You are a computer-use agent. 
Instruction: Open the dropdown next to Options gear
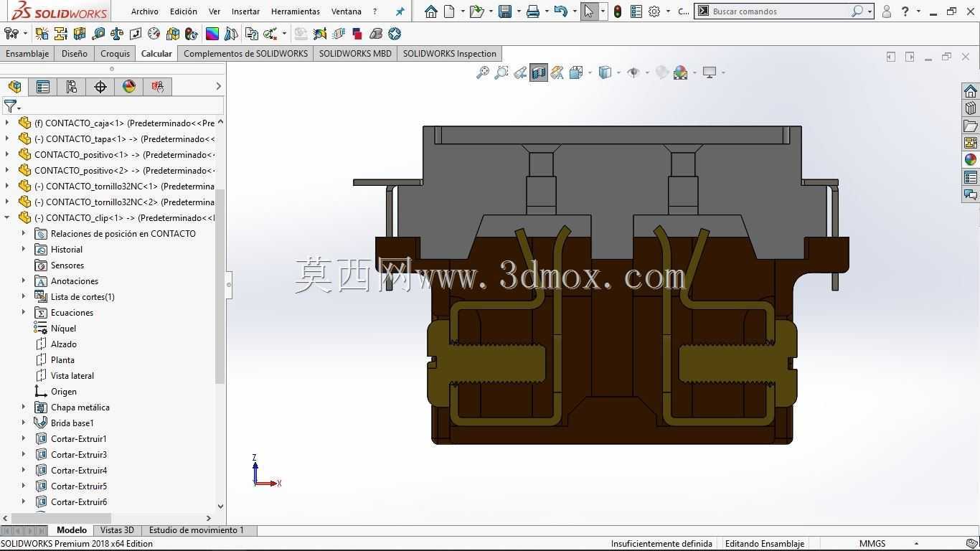click(668, 11)
